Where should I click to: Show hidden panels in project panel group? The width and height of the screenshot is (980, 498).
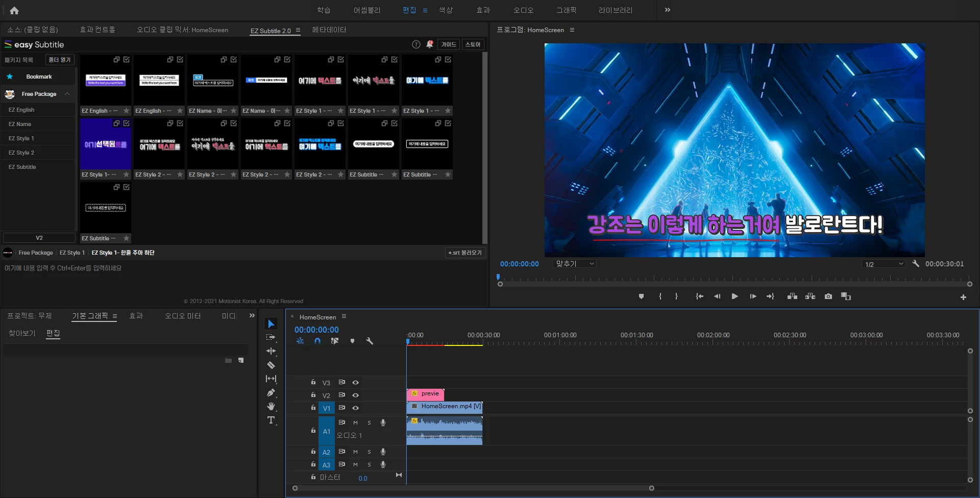click(x=252, y=316)
